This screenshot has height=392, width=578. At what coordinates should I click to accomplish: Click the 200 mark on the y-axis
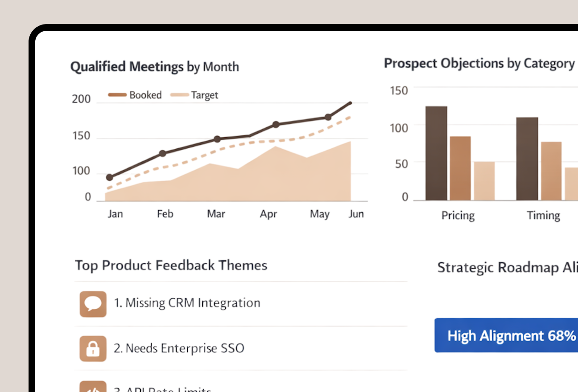tap(82, 99)
